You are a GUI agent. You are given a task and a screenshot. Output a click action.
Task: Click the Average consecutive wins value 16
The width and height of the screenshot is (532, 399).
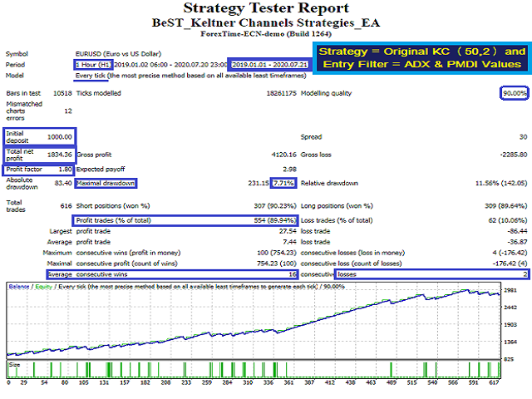293,274
